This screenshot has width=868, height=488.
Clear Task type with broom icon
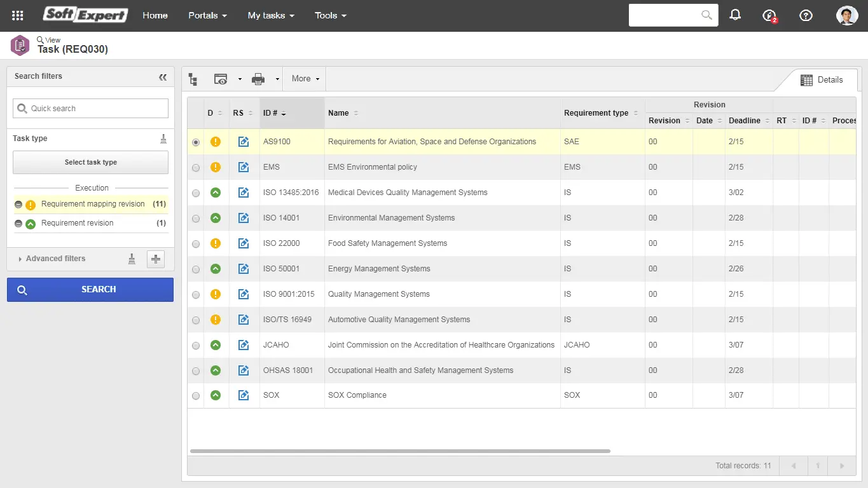[x=163, y=139]
